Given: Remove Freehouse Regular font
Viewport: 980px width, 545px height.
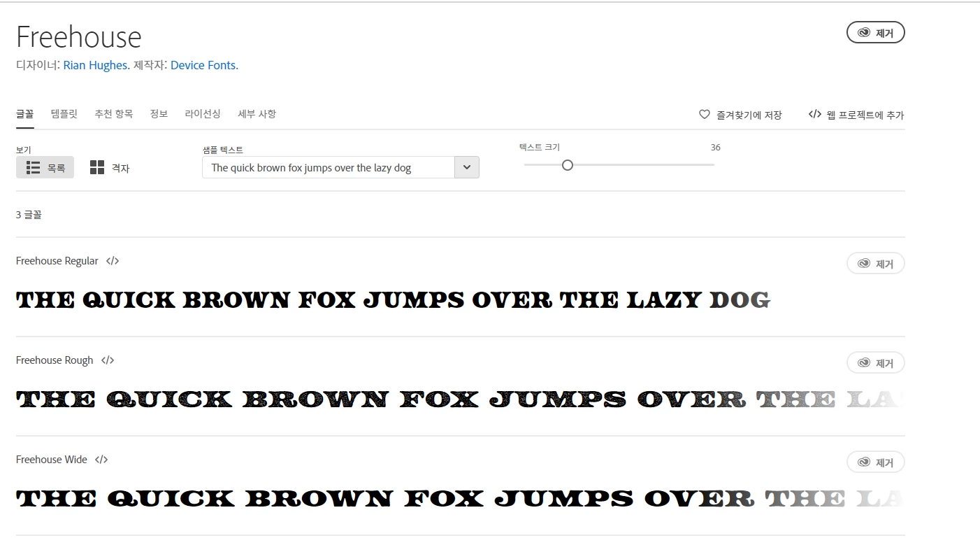Looking at the screenshot, I should tap(876, 264).
